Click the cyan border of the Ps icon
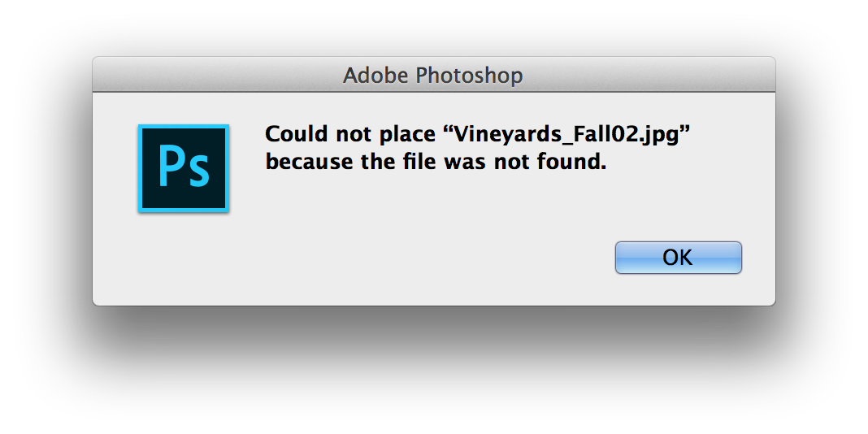868x434 pixels. pyautogui.click(x=140, y=168)
